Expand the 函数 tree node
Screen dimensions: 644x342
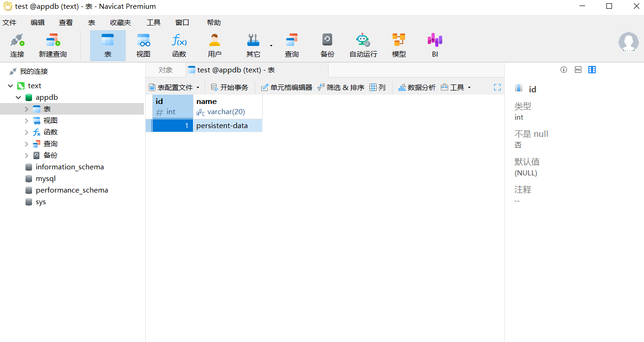(26, 132)
